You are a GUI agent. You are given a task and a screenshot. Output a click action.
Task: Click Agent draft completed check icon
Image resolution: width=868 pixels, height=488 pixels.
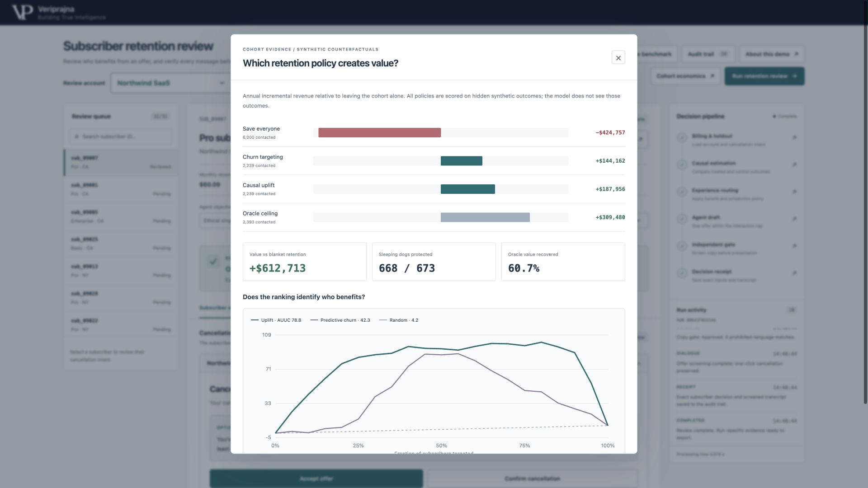tap(682, 219)
